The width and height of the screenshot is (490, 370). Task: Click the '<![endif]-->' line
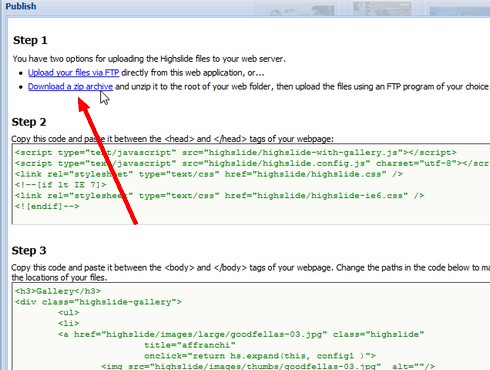(x=47, y=206)
